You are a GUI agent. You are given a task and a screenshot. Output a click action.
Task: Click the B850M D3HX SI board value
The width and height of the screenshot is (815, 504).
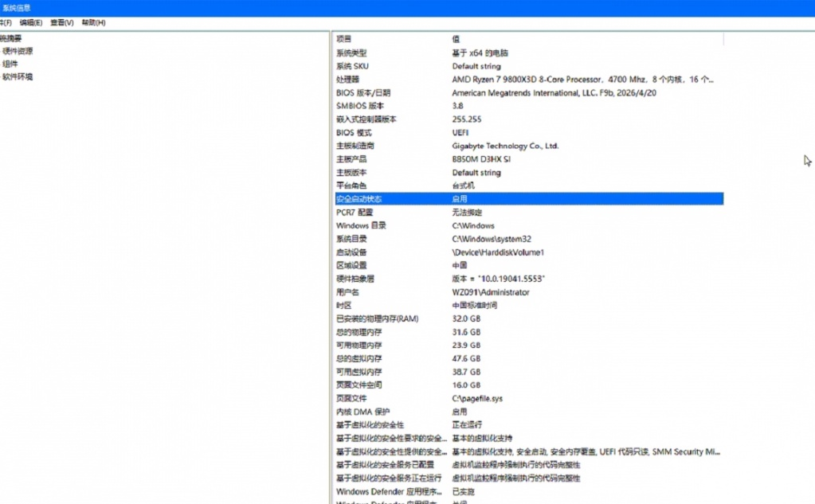tap(481, 159)
